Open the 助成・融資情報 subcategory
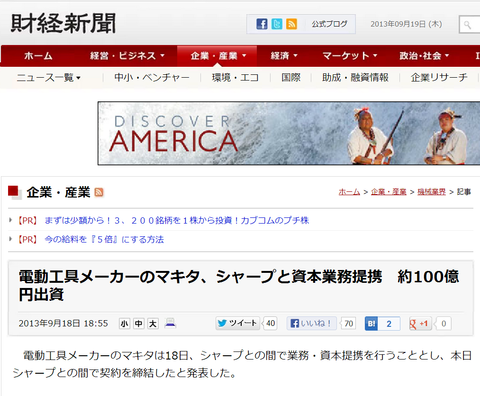The height and width of the screenshot is (396, 480). click(x=355, y=78)
